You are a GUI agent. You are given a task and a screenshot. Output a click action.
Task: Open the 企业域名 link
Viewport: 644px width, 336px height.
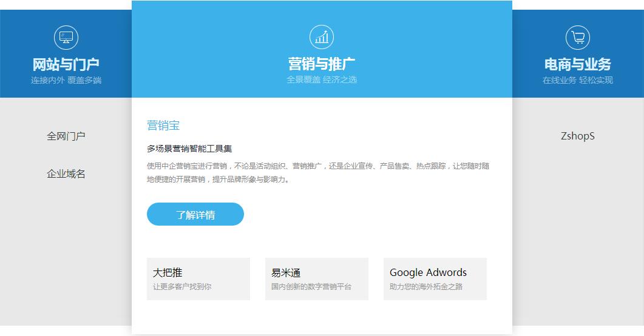point(66,173)
